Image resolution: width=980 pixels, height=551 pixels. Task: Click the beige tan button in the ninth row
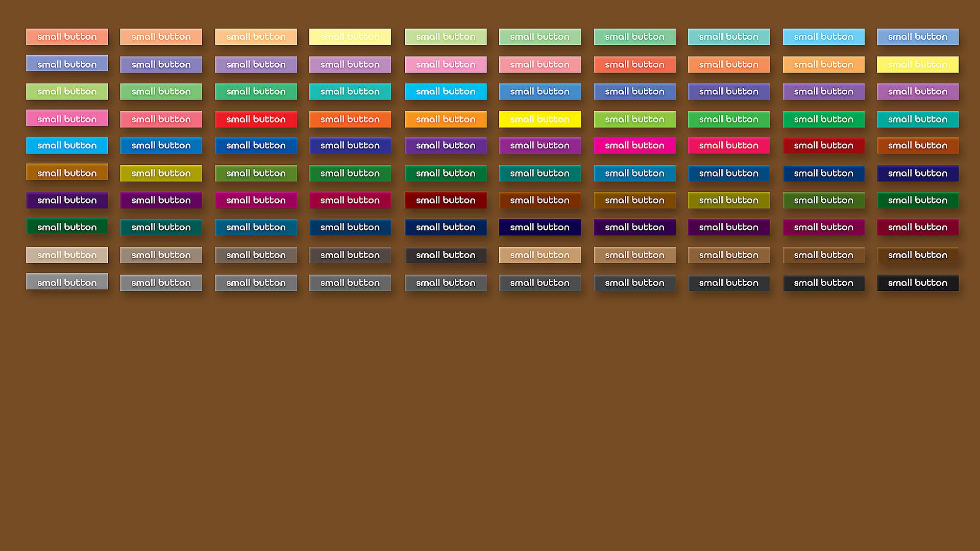coord(67,255)
